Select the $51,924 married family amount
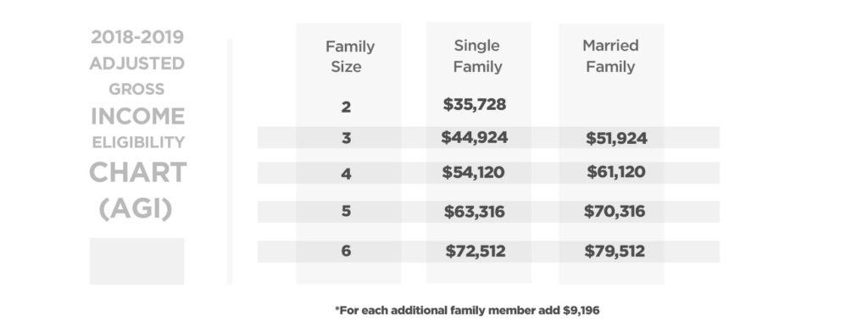Screen dimensions: 868x332 616,138
